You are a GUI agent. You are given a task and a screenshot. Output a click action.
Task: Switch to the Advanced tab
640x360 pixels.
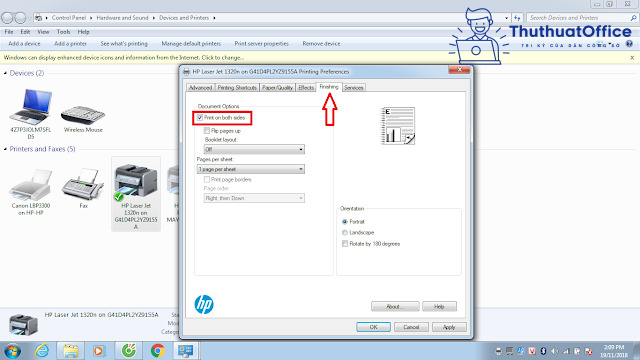click(200, 88)
